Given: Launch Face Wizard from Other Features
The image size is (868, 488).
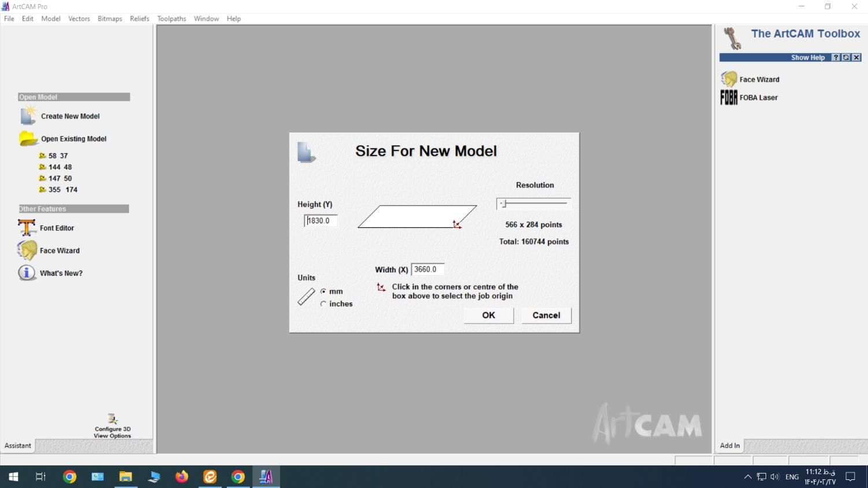Looking at the screenshot, I should click(27, 250).
